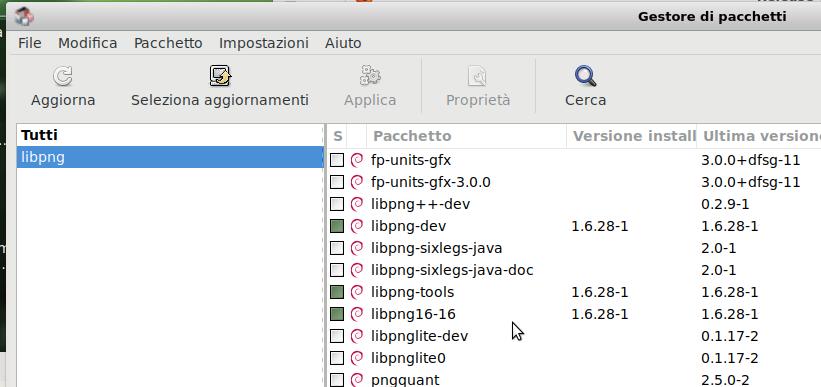The width and height of the screenshot is (821, 387).
Task: Select the libpnglite-dev package name
Action: point(419,336)
